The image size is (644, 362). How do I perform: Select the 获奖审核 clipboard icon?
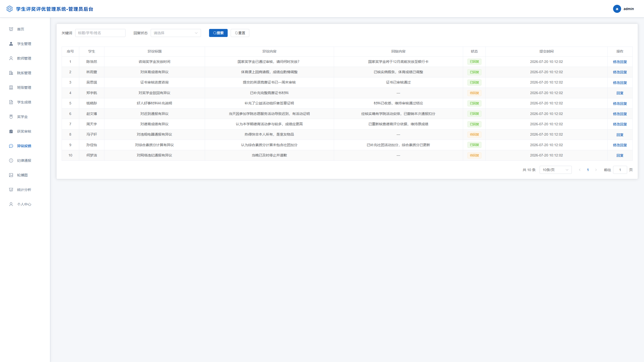pos(11,131)
